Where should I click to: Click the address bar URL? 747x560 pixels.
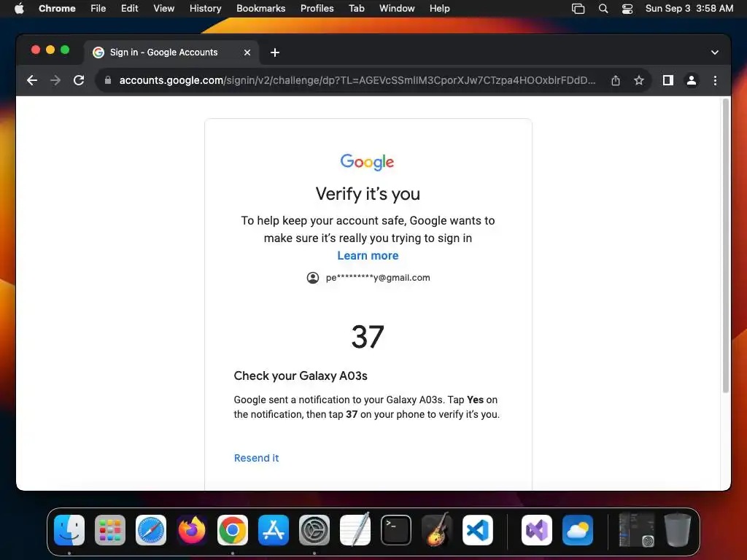tap(357, 80)
